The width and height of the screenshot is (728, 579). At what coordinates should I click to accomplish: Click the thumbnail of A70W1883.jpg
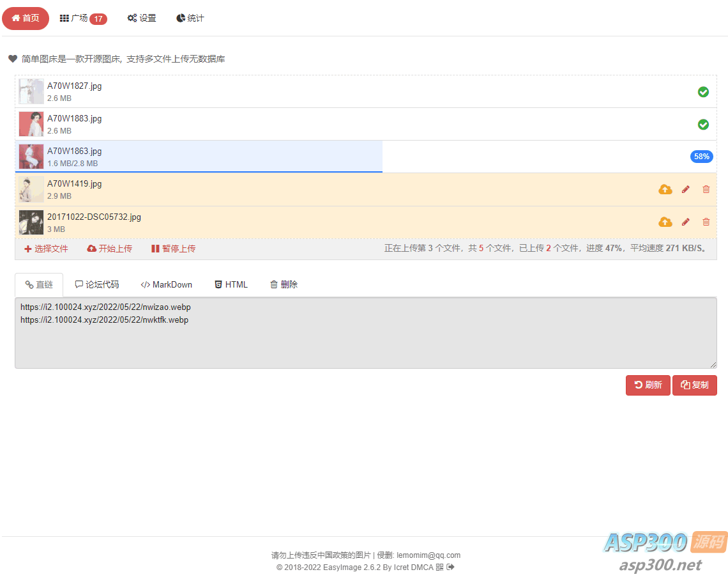tap(31, 124)
